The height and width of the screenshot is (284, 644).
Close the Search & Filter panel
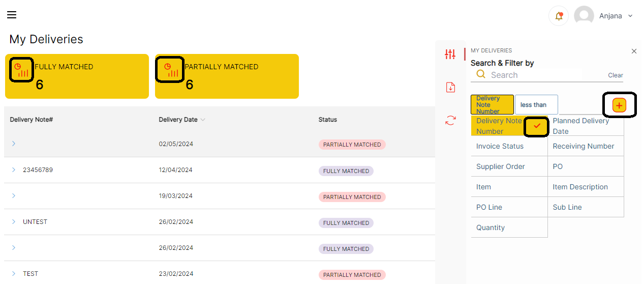pos(634,51)
